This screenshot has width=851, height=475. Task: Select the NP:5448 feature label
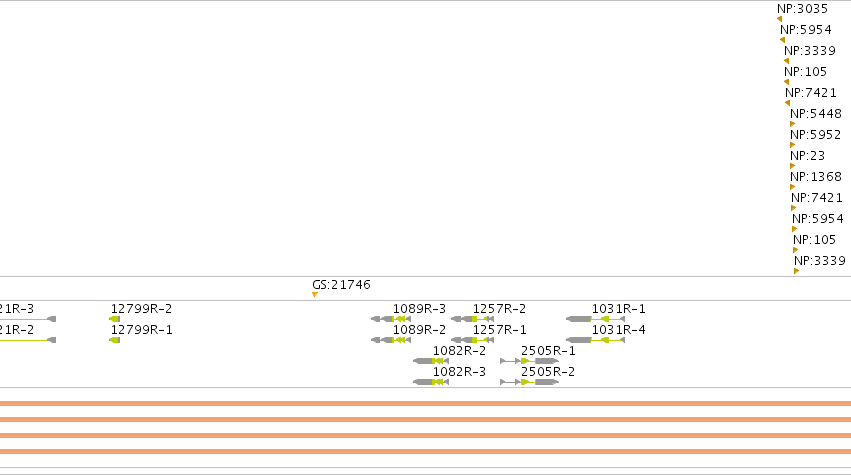click(816, 114)
